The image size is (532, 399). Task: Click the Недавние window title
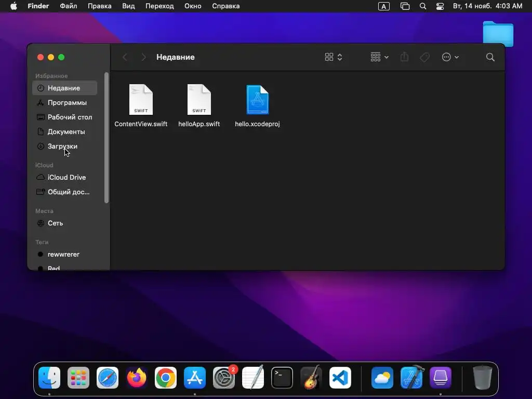[x=176, y=57]
